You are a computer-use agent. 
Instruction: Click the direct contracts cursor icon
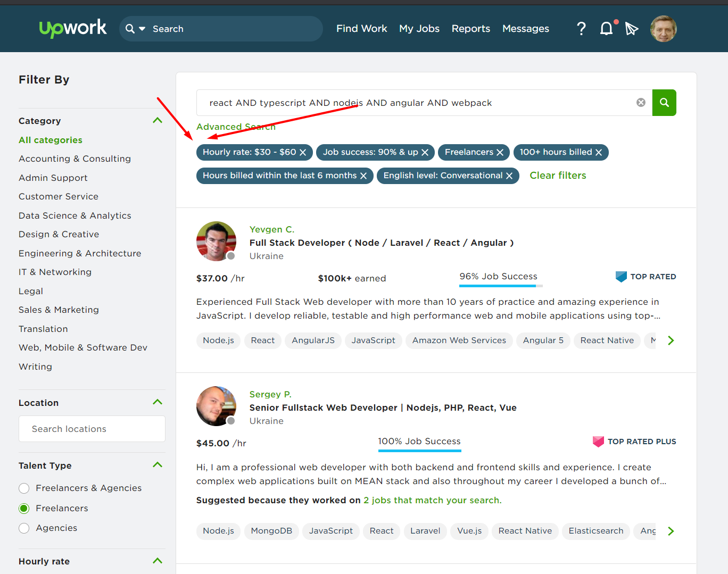(632, 29)
